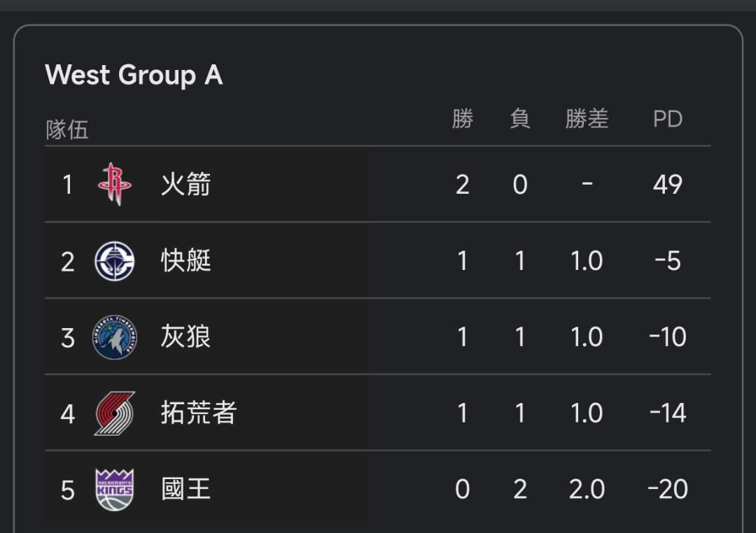Click the PD column header
The image size is (756, 533).
click(667, 119)
